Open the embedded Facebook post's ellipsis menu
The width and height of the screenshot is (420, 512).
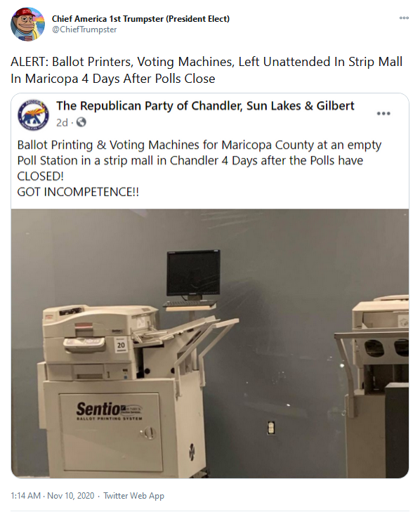[383, 113]
